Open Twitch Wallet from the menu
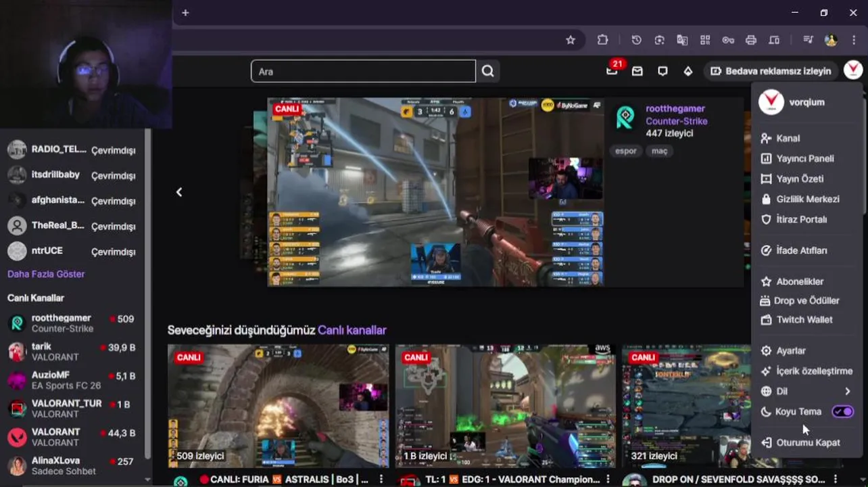The image size is (868, 487). tap(806, 319)
